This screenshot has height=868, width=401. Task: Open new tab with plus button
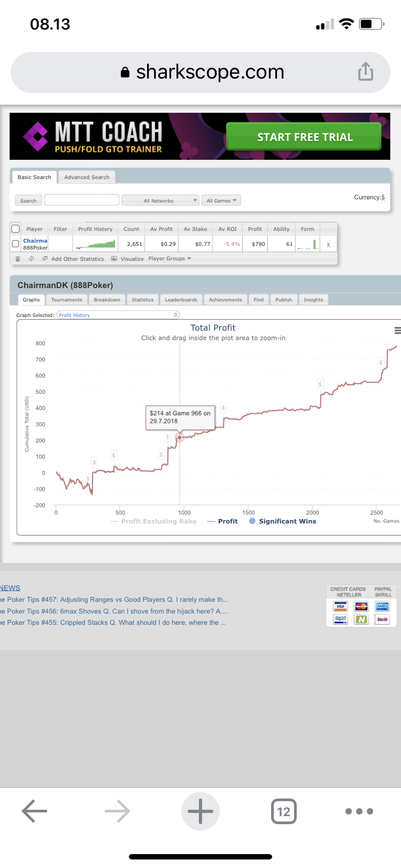point(200,811)
